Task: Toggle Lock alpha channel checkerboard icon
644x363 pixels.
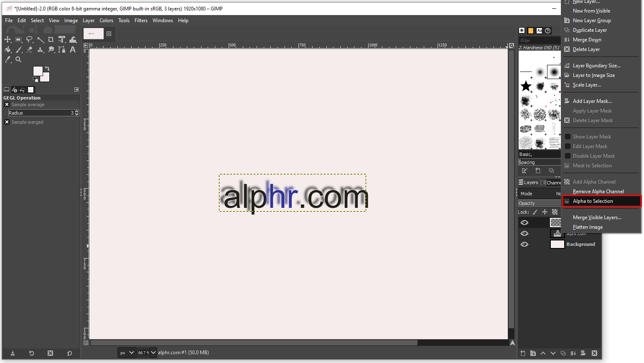Action: tap(555, 212)
